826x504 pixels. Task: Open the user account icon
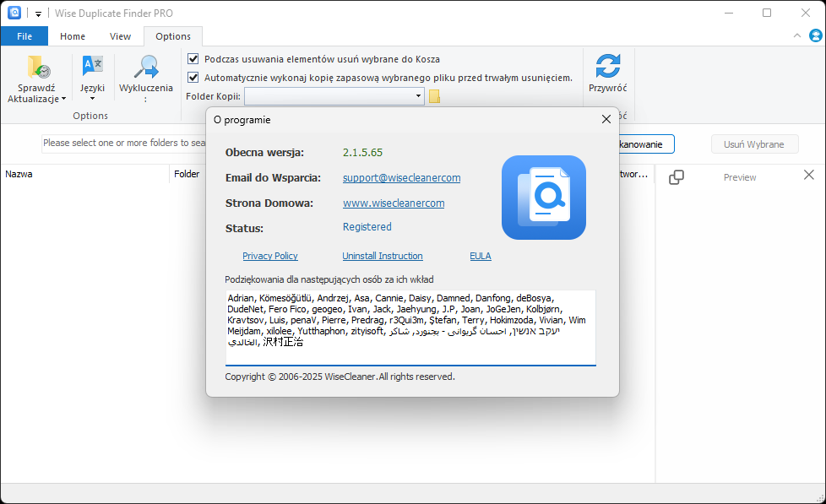[816, 35]
